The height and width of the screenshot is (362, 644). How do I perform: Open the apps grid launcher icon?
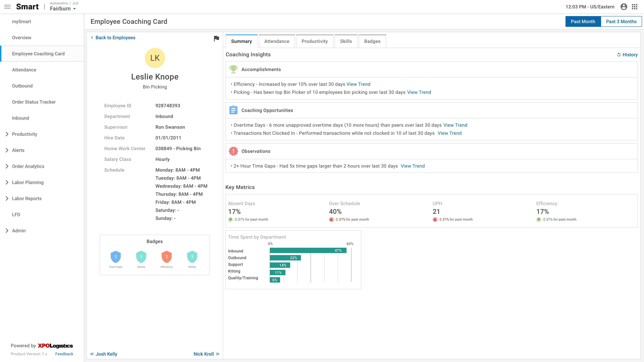[x=634, y=7]
